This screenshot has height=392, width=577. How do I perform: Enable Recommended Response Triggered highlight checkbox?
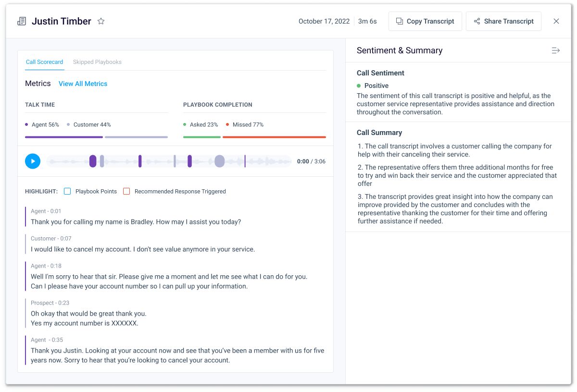click(x=126, y=191)
